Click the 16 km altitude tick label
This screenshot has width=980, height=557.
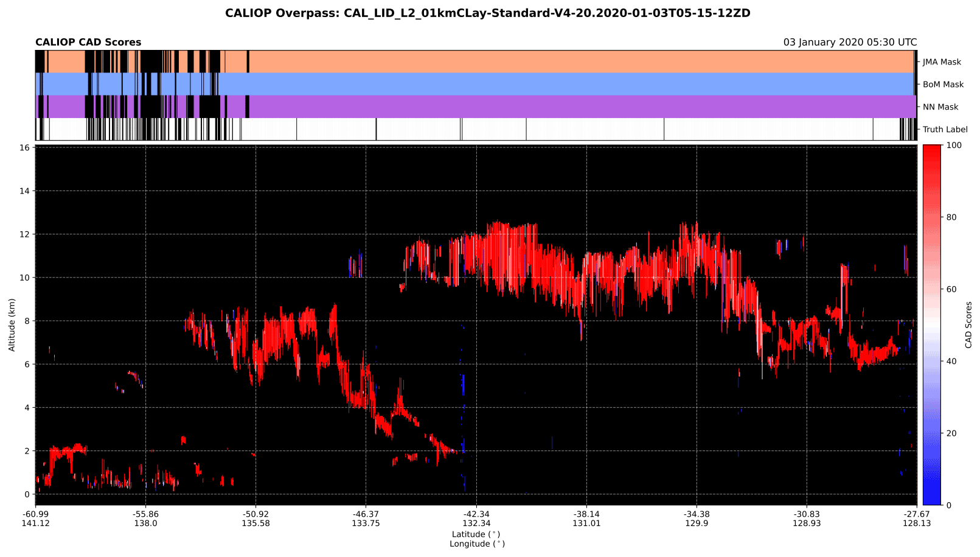pos(24,147)
